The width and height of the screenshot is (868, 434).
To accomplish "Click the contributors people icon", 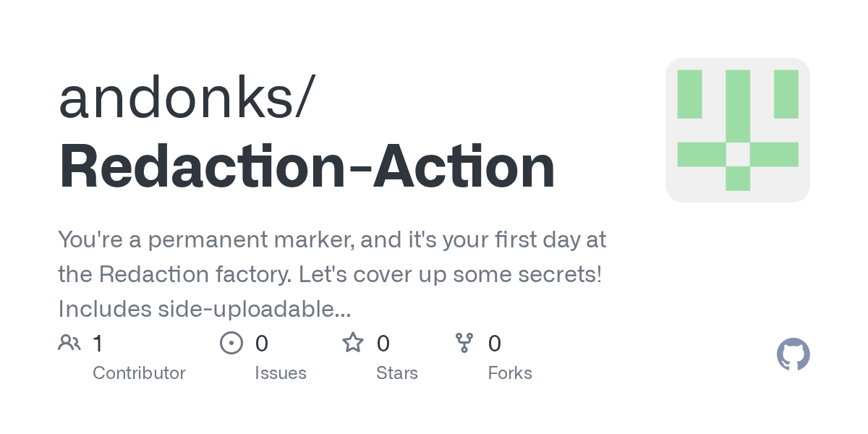I will pos(69,343).
